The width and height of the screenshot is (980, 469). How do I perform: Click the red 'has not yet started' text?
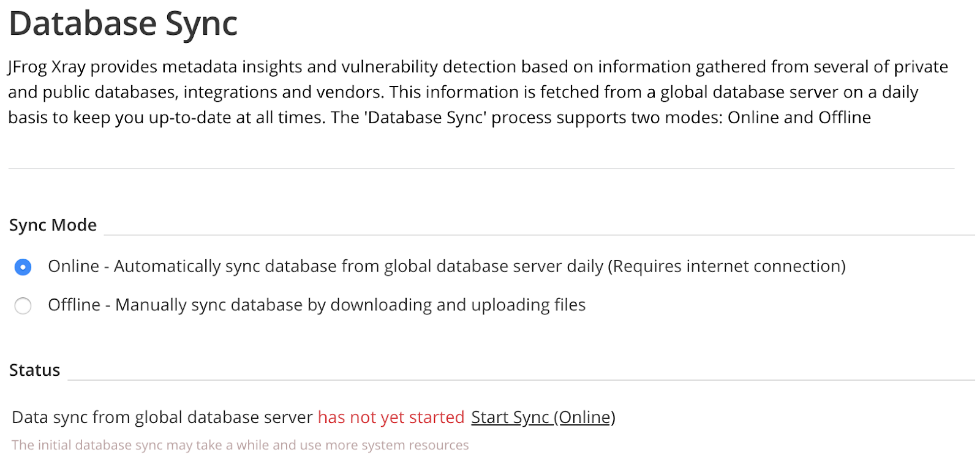(391, 418)
